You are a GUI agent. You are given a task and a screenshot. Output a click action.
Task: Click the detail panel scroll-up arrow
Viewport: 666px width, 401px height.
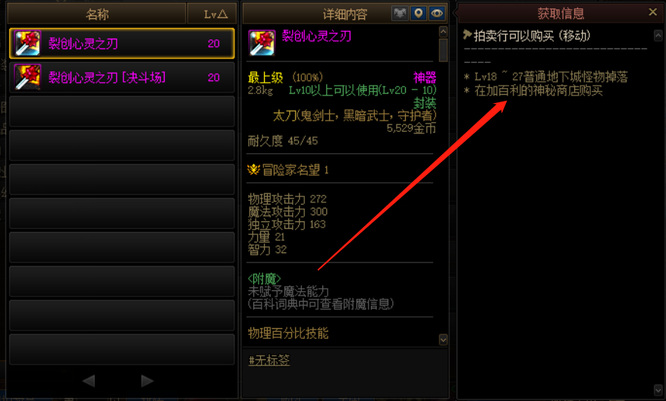point(443,31)
